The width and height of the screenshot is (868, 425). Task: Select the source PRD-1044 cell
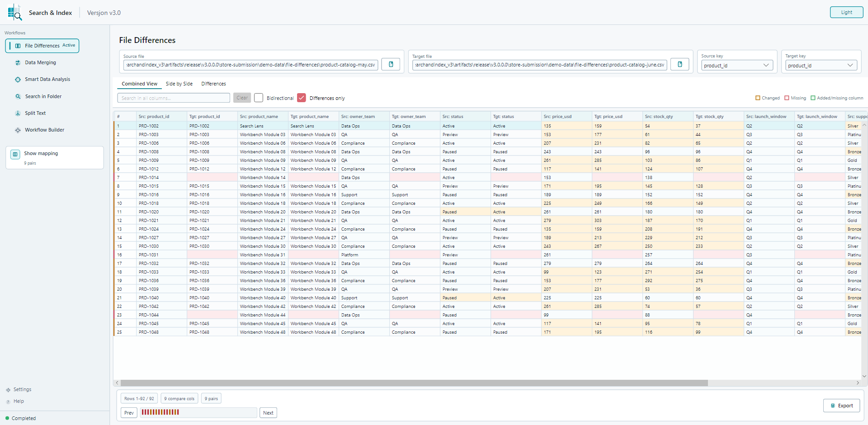pos(162,315)
